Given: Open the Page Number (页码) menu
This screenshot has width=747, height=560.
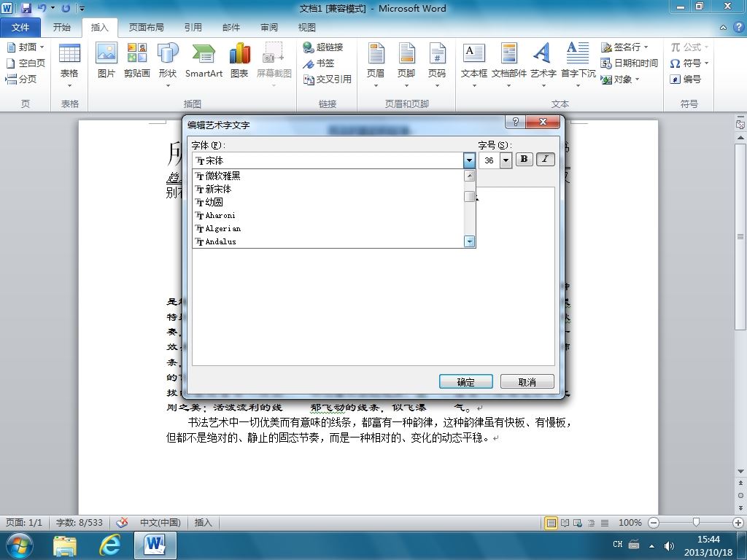Looking at the screenshot, I should [x=437, y=66].
